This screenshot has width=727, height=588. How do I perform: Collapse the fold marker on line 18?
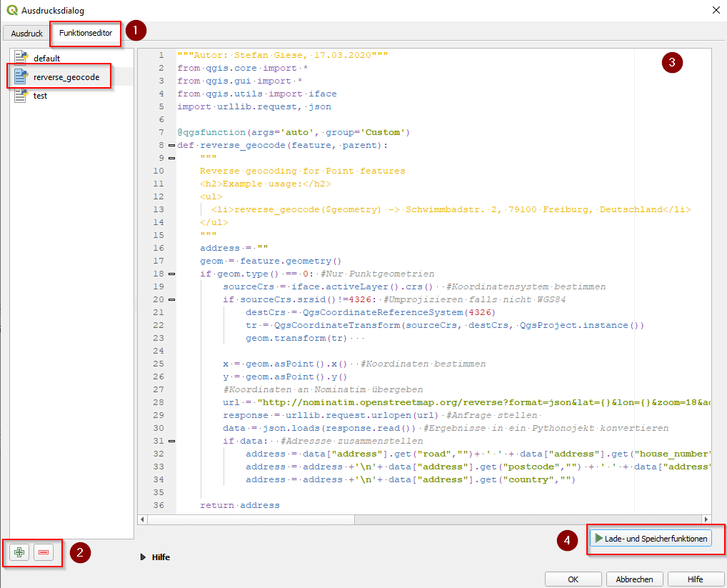click(171, 274)
